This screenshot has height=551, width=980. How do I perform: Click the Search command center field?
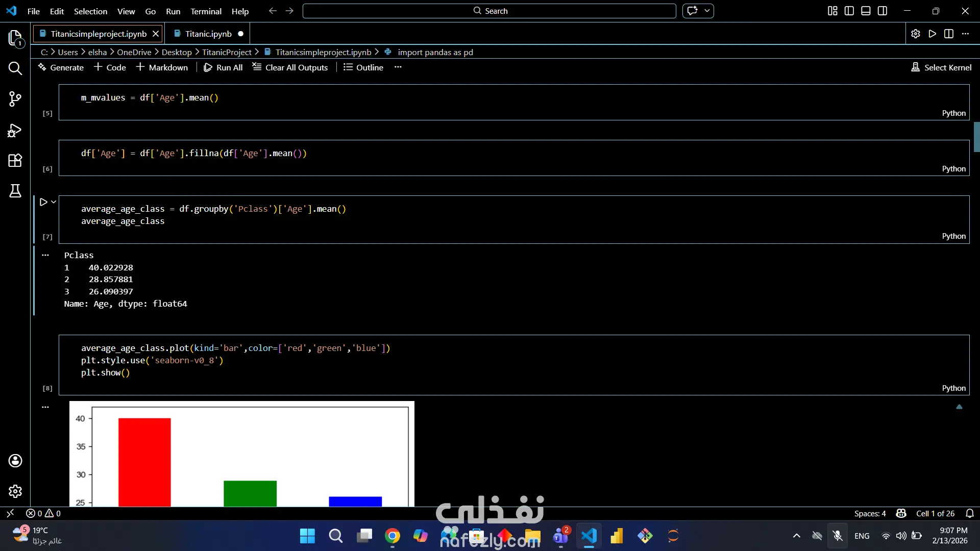(489, 11)
